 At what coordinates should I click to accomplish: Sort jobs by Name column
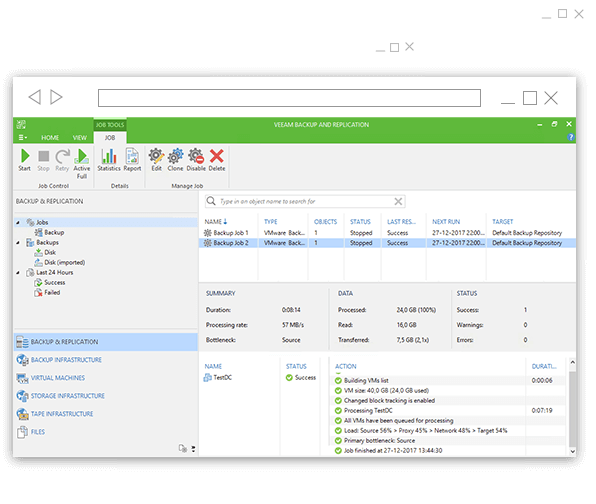point(216,222)
